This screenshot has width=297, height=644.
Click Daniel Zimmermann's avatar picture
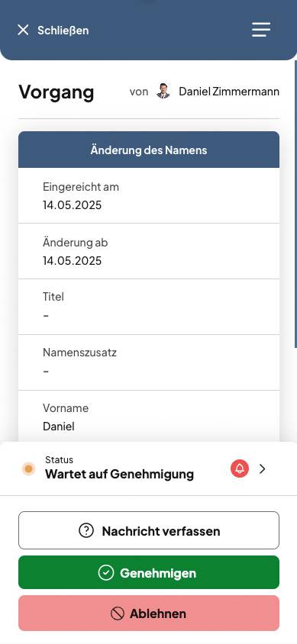pos(163,91)
